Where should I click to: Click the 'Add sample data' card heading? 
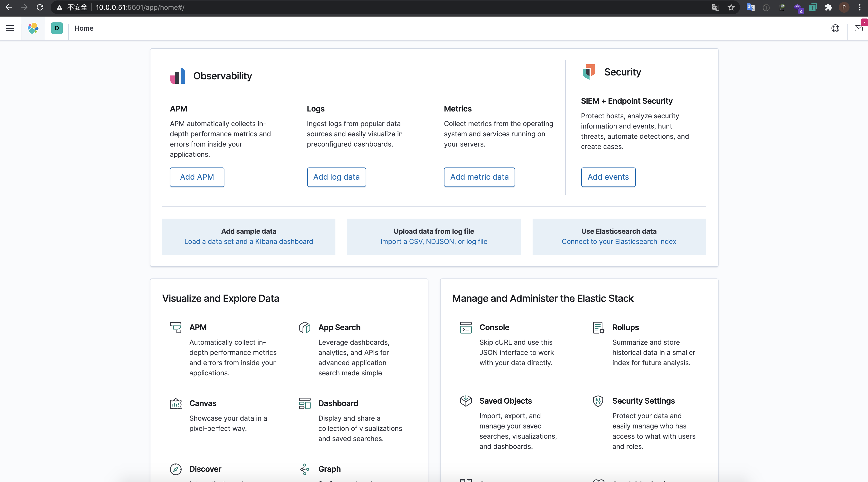249,231
